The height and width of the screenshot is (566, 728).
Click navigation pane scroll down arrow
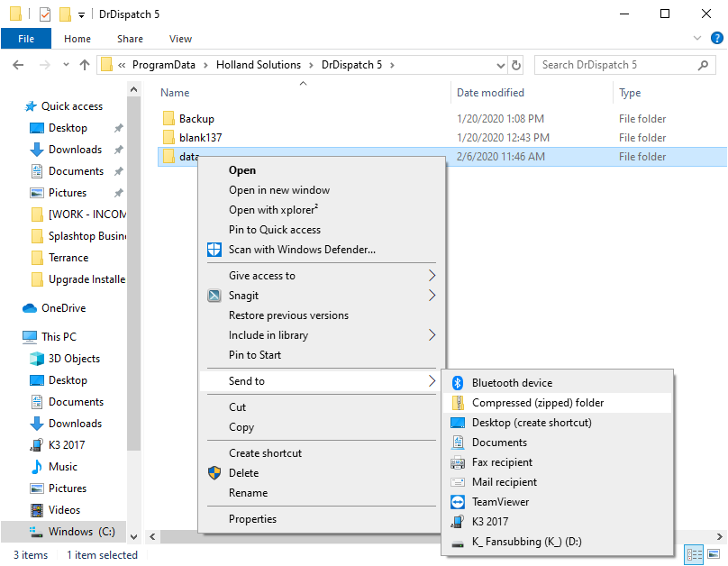click(x=133, y=537)
